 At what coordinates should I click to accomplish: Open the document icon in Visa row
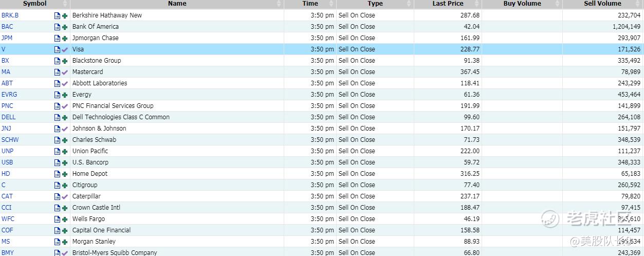57,49
